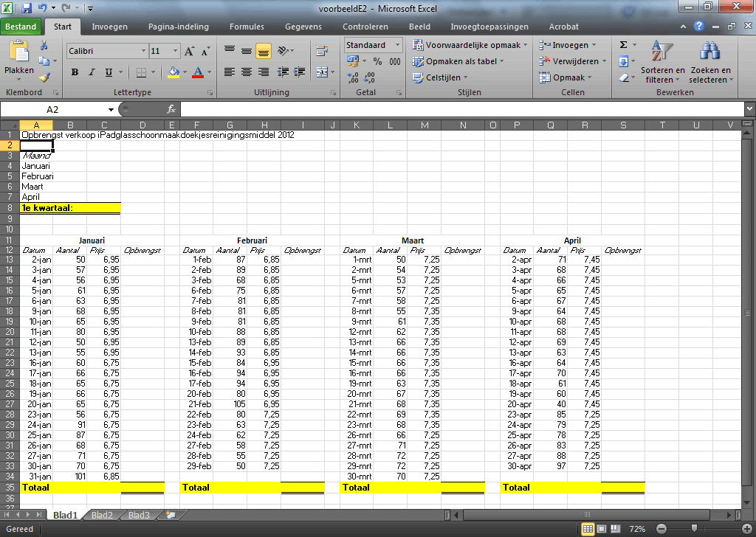Expand the Standaard number format dropdown
Screen dimensions: 756x537
click(x=397, y=45)
